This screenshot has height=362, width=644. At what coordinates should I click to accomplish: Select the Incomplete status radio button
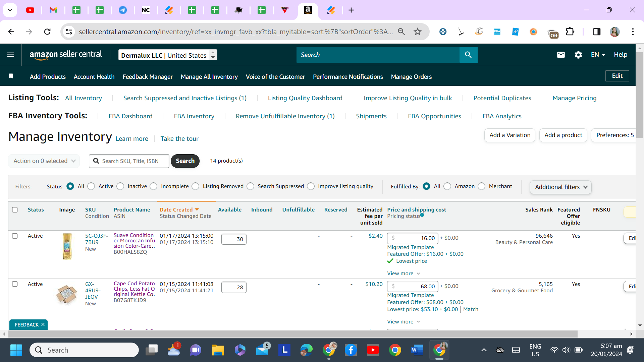click(x=154, y=186)
